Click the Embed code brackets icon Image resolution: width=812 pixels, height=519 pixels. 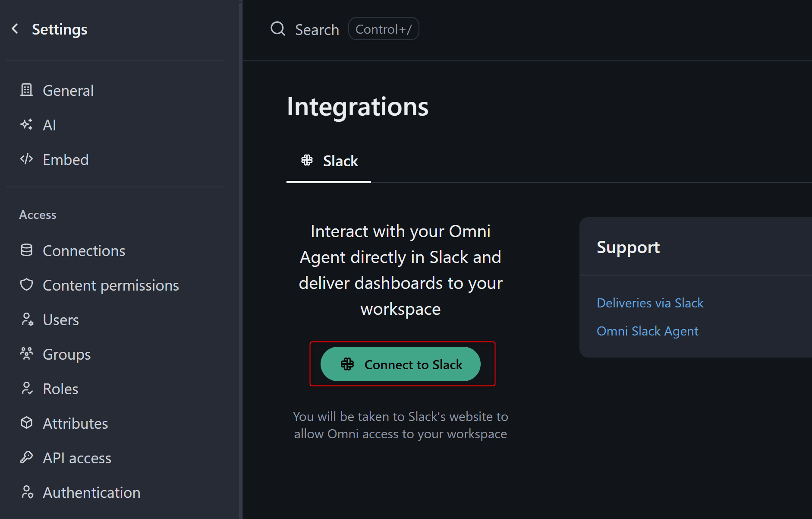pos(27,159)
